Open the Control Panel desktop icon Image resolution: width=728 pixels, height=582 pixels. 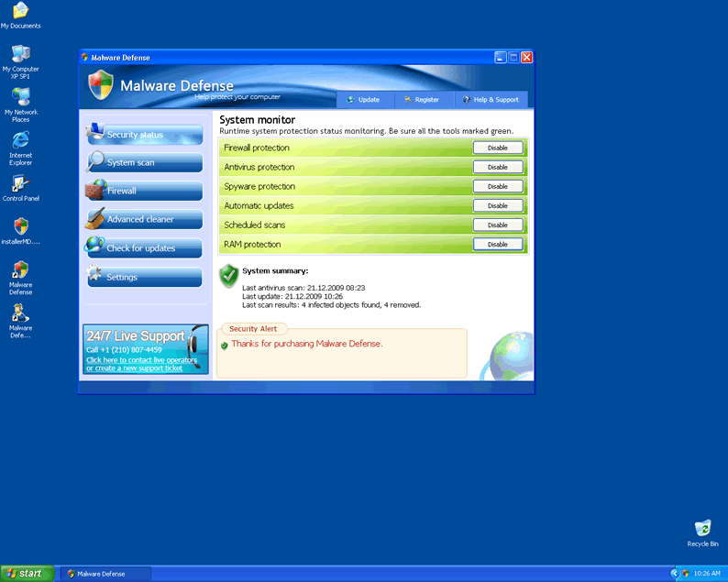[20, 184]
